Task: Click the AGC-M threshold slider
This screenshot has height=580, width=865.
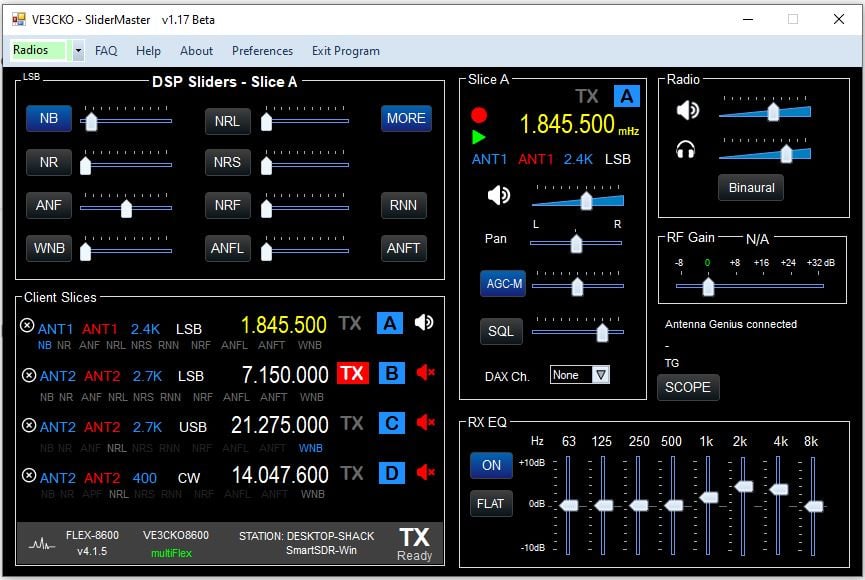Action: click(578, 286)
